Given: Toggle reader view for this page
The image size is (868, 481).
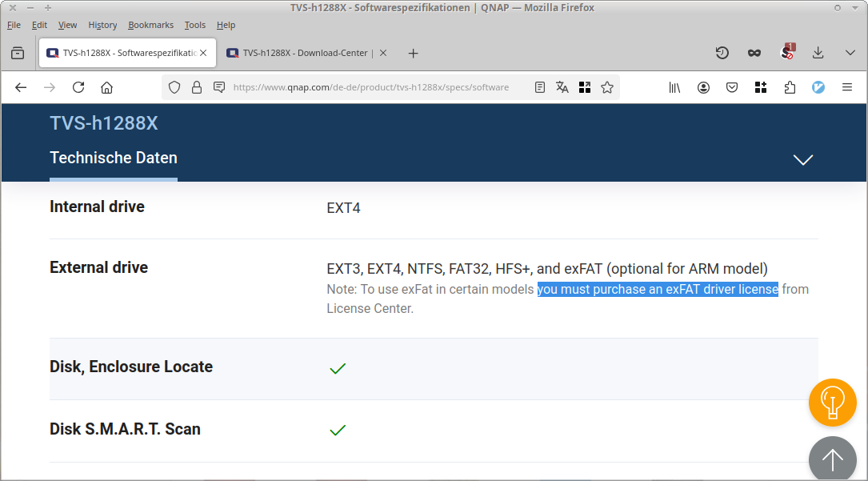Looking at the screenshot, I should pyautogui.click(x=540, y=87).
